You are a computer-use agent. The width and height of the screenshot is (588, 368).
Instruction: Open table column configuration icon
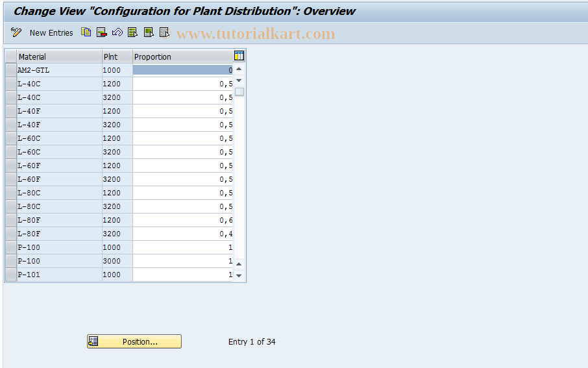[x=239, y=56]
